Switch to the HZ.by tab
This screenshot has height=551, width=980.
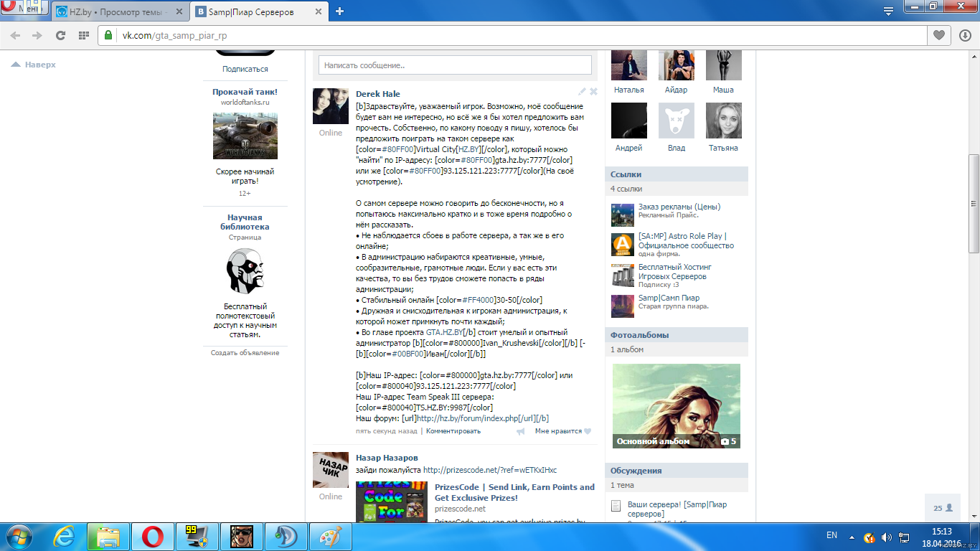coord(118,11)
